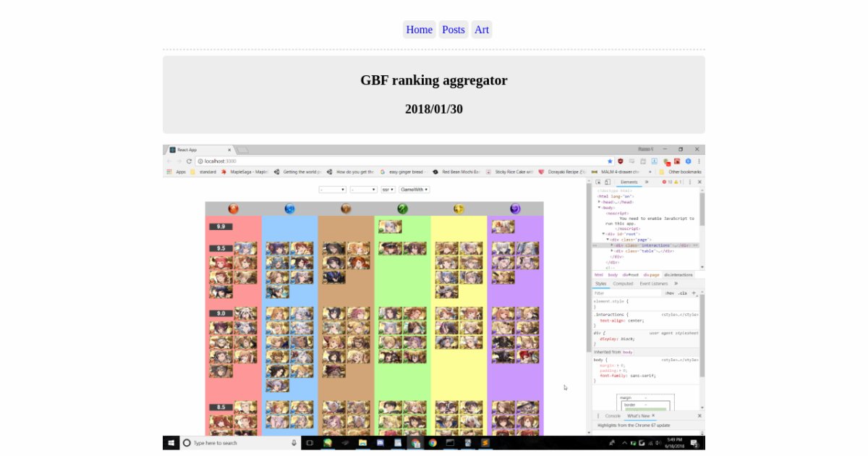Click the browser reload icon
This screenshot has height=456, width=868.
(x=190, y=161)
